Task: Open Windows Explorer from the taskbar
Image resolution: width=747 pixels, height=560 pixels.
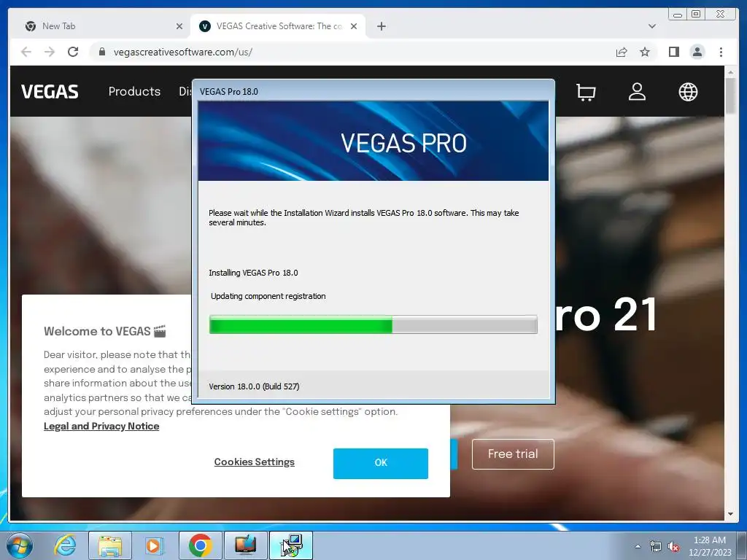Action: click(110, 545)
